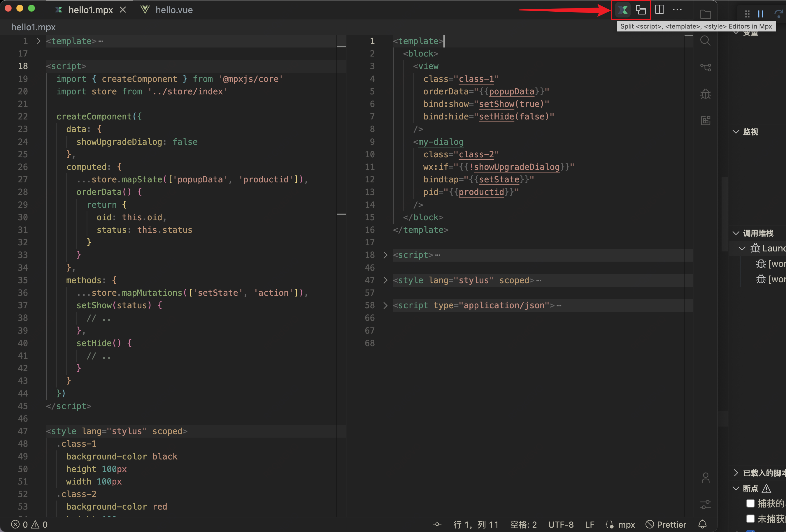This screenshot has width=786, height=532.
Task: Open the Extensions icon in activity bar
Action: tap(705, 120)
